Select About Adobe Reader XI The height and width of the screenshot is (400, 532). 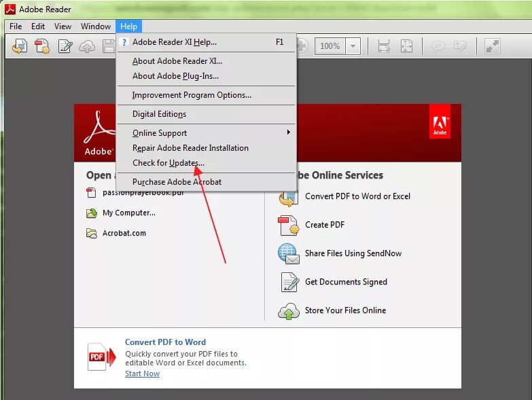(207, 61)
